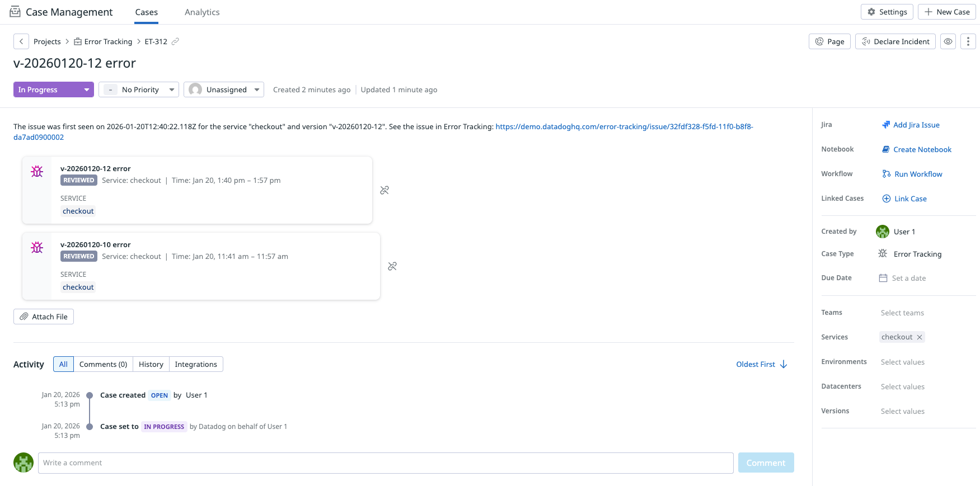Open the Unassigned assignee dropdown
The height and width of the screenshot is (486, 980).
[x=224, y=89]
